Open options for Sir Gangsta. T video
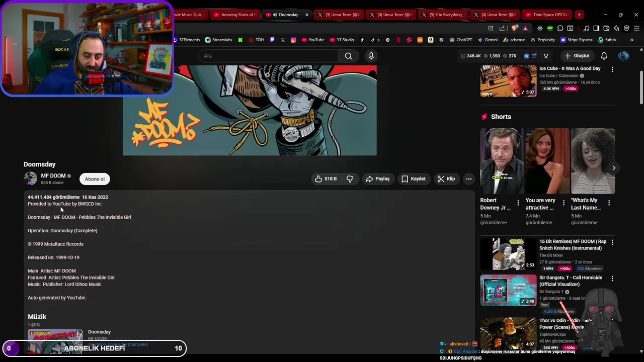 (x=612, y=279)
